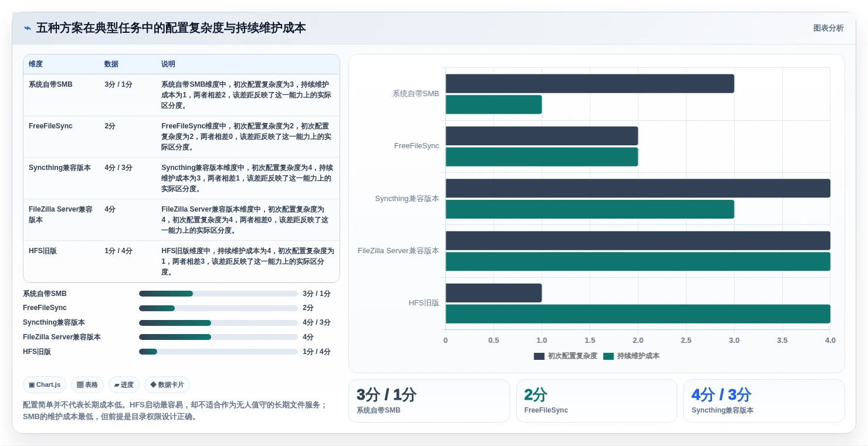Click 1分 / 4分 cell in table
The image size is (868, 446).
point(118,251)
